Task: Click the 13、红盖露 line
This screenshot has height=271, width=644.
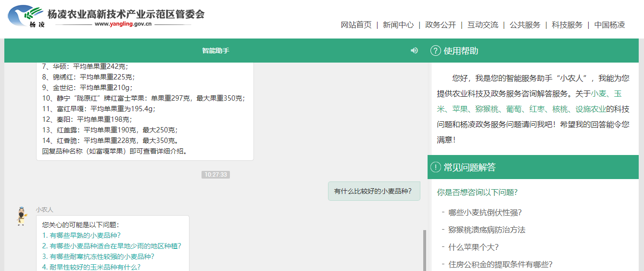Action: (x=110, y=130)
